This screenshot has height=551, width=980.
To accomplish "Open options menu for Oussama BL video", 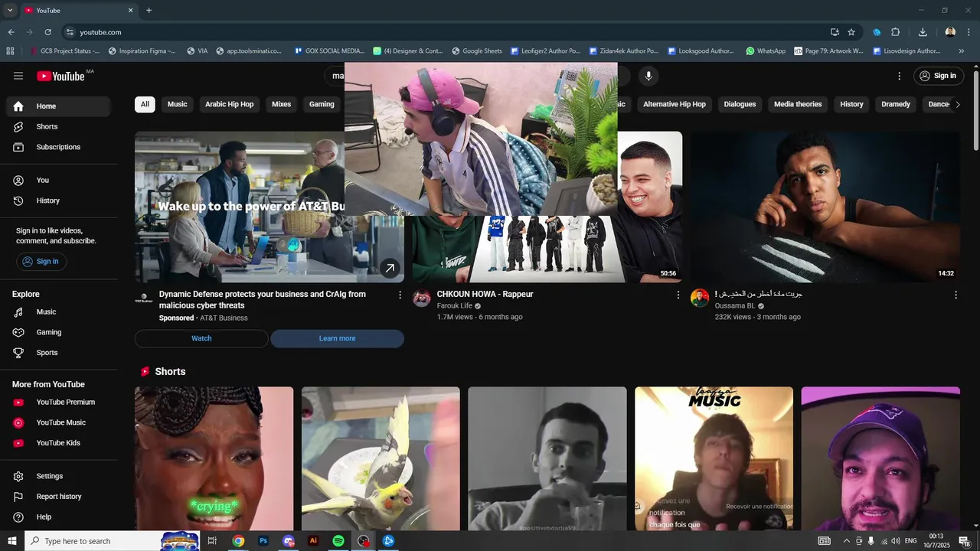I will click(955, 295).
